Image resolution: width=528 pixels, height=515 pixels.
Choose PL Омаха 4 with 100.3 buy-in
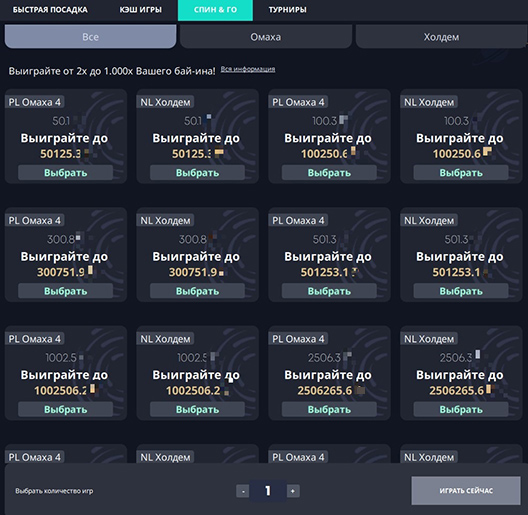tap(329, 173)
